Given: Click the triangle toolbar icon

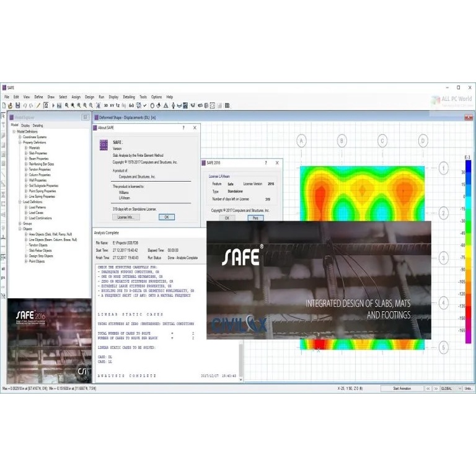Looking at the screenshot, I should 165,105.
